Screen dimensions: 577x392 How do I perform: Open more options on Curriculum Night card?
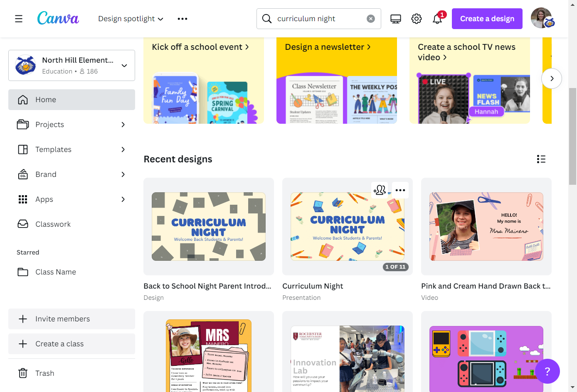pos(400,190)
